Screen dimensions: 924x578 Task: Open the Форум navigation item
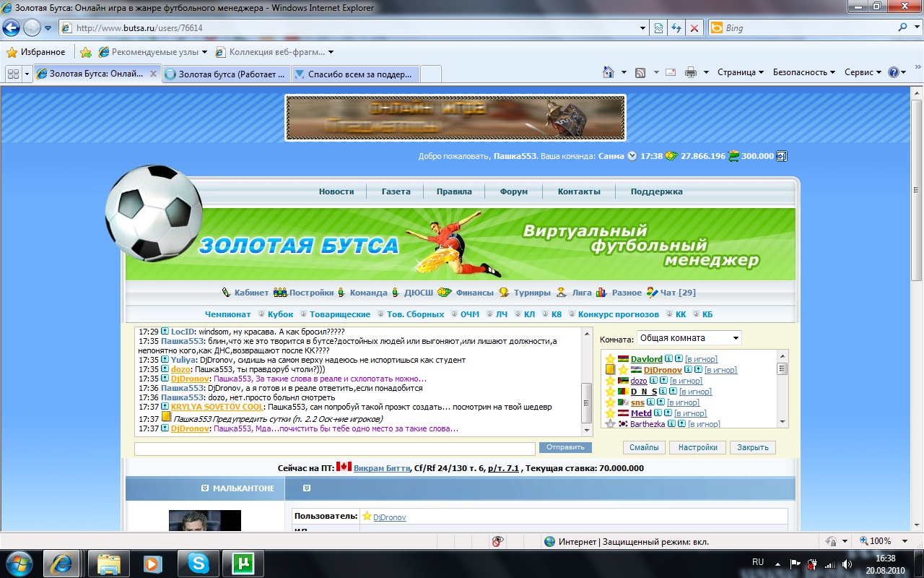[x=513, y=191]
